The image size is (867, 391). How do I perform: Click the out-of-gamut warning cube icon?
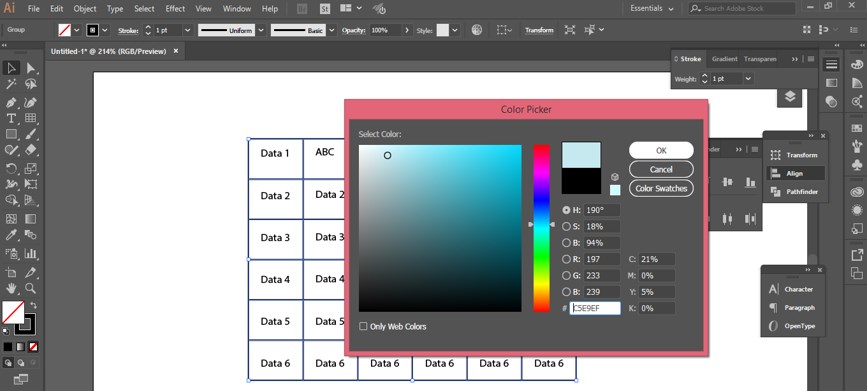click(x=614, y=177)
